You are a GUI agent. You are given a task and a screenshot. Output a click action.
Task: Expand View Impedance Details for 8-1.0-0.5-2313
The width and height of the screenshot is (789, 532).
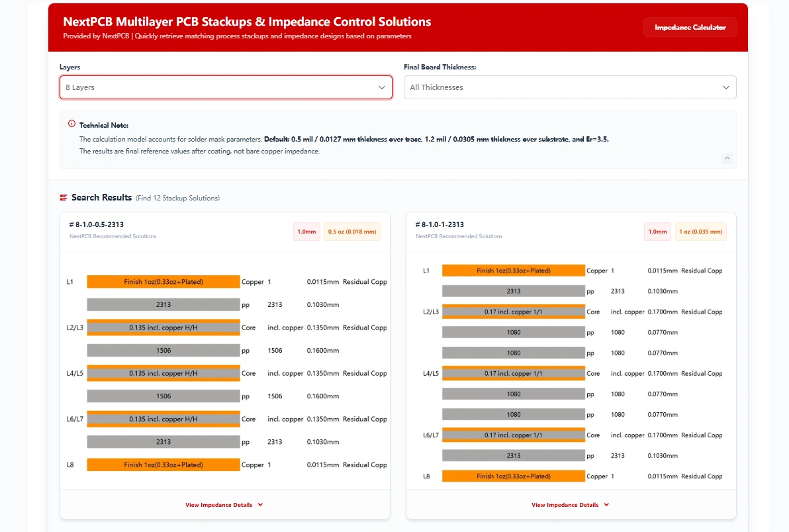(224, 505)
